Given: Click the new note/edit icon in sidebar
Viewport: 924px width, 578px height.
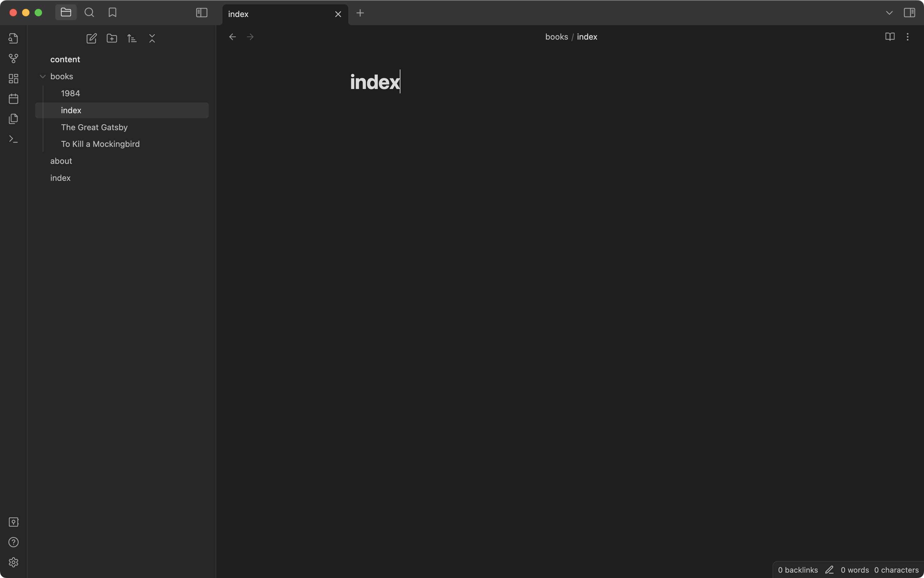Looking at the screenshot, I should coord(91,38).
